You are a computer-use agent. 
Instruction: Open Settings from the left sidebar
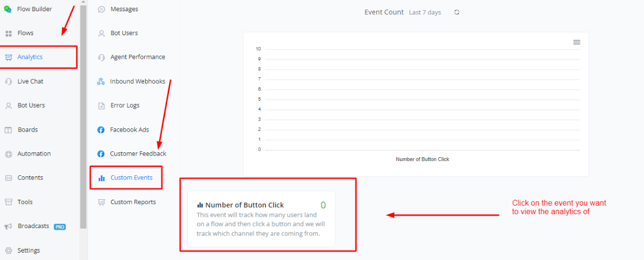(28, 250)
